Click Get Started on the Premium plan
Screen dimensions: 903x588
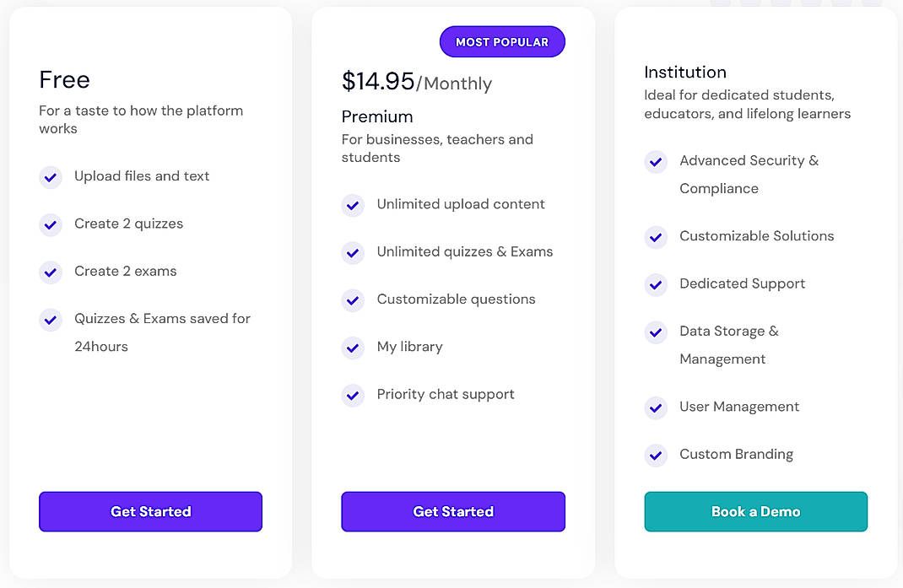click(x=453, y=511)
